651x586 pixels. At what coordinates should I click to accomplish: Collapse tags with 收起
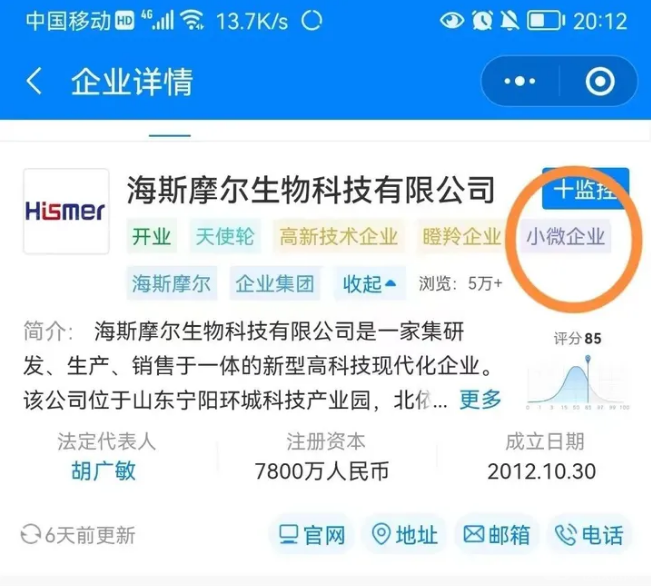(x=369, y=284)
